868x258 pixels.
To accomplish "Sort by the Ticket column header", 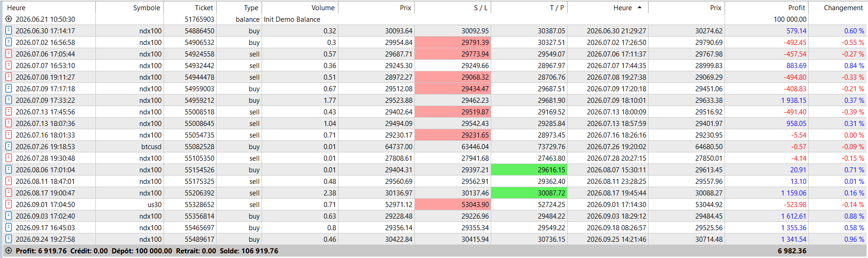I will [204, 7].
